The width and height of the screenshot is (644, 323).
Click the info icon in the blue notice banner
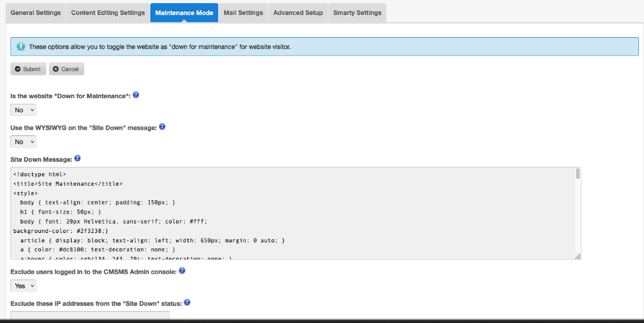coord(21,47)
